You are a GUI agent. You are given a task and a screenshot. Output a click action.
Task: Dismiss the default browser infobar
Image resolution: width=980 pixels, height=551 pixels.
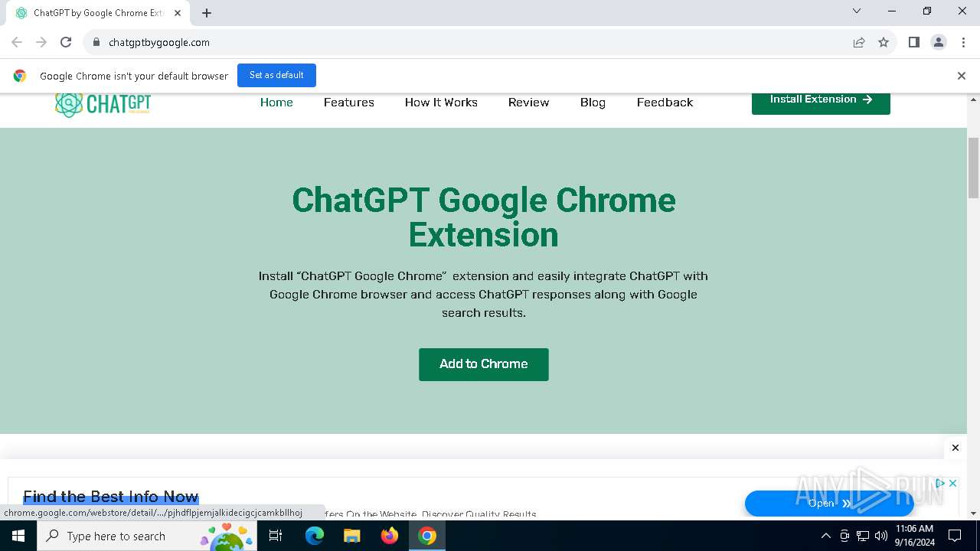[x=962, y=76]
